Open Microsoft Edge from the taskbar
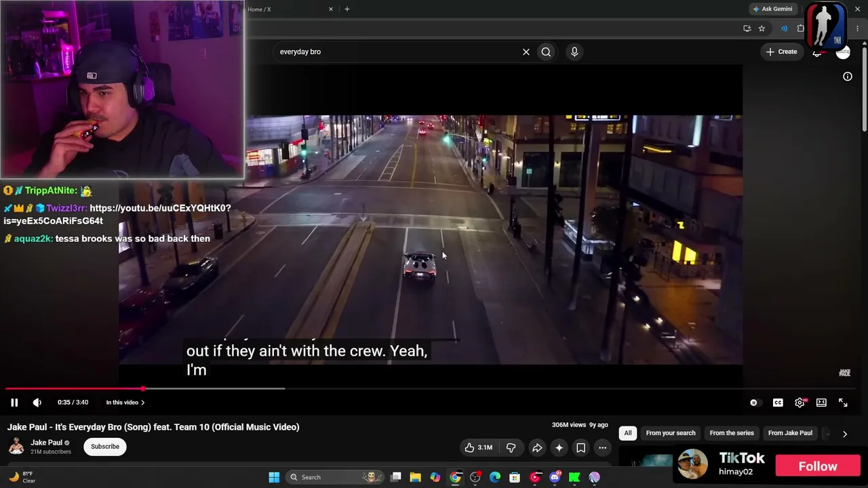The width and height of the screenshot is (868, 488). (495, 477)
